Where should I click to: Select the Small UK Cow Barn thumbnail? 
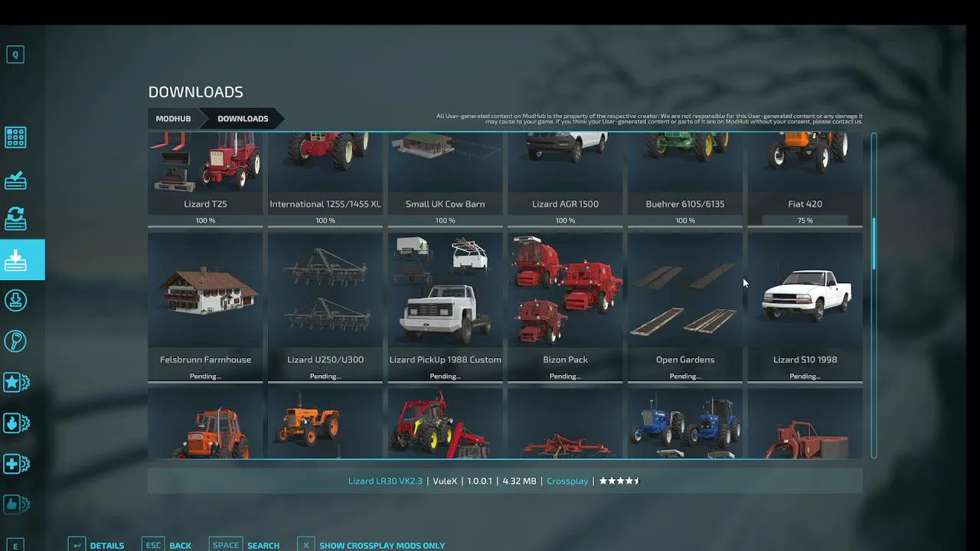tap(446, 162)
